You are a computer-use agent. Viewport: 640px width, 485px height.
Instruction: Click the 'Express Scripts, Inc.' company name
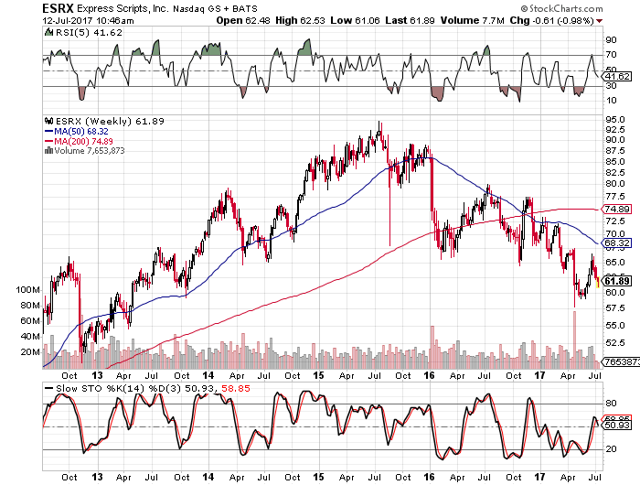122,9
